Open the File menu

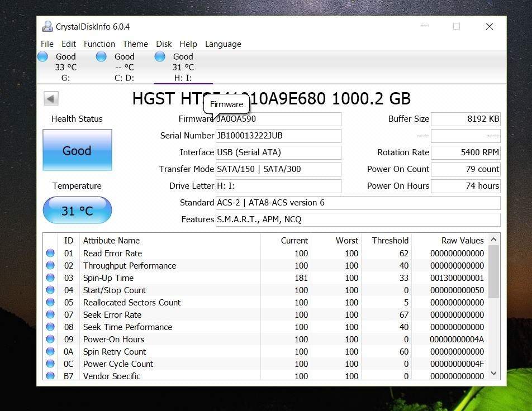pos(47,44)
